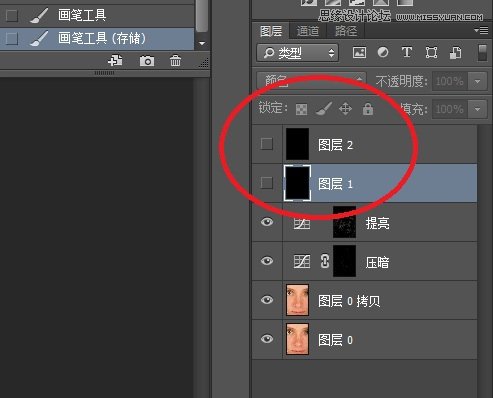
Task: Open the layers panel flyout menu
Action: [x=481, y=31]
